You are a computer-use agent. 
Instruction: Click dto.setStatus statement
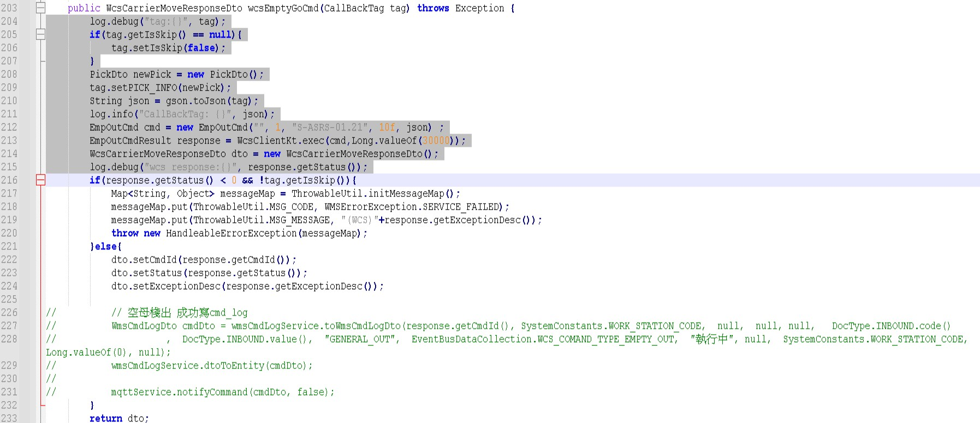coord(209,273)
